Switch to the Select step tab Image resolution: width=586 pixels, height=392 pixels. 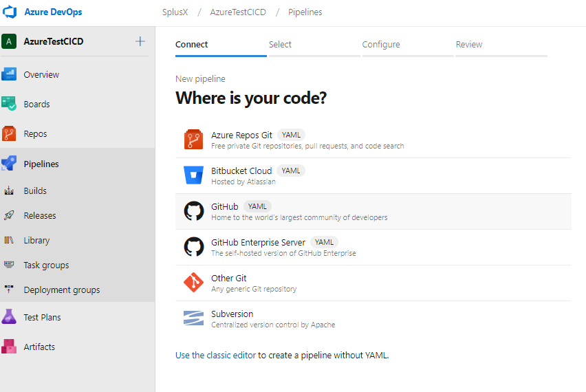click(280, 45)
